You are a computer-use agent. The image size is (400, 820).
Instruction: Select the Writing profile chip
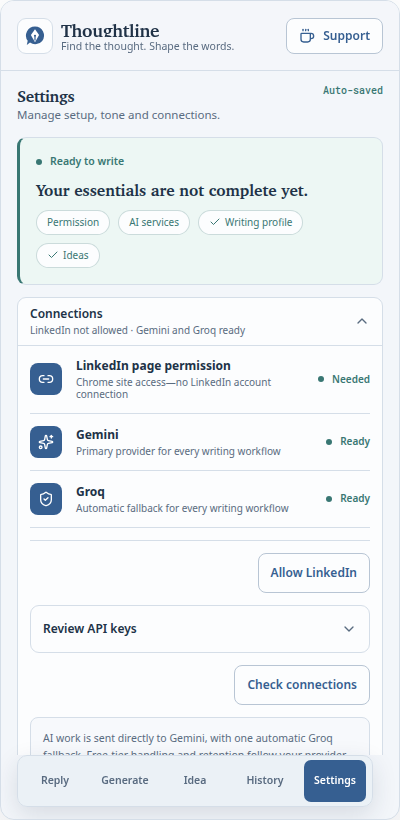coord(250,223)
